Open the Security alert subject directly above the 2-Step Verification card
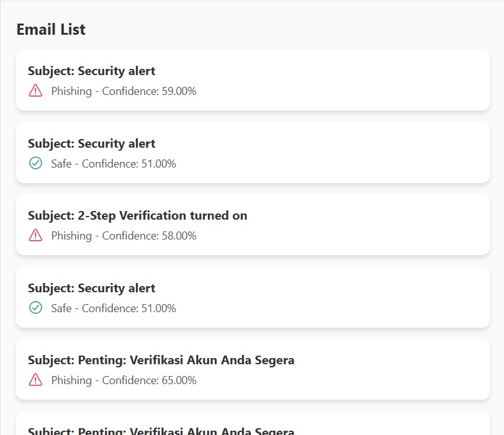 click(x=92, y=143)
